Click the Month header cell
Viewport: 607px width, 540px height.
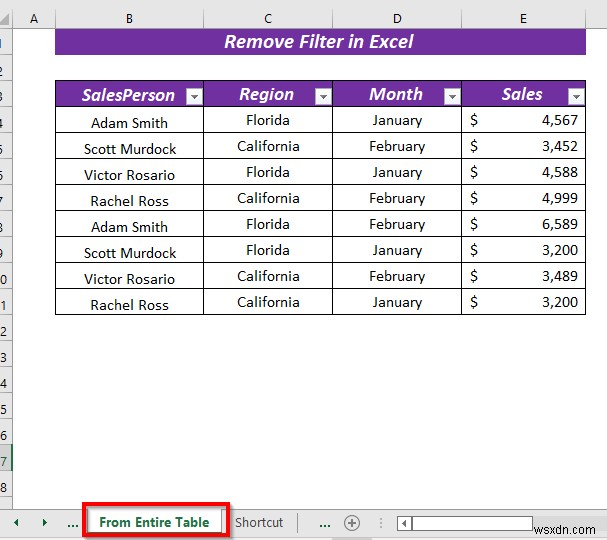coord(396,95)
